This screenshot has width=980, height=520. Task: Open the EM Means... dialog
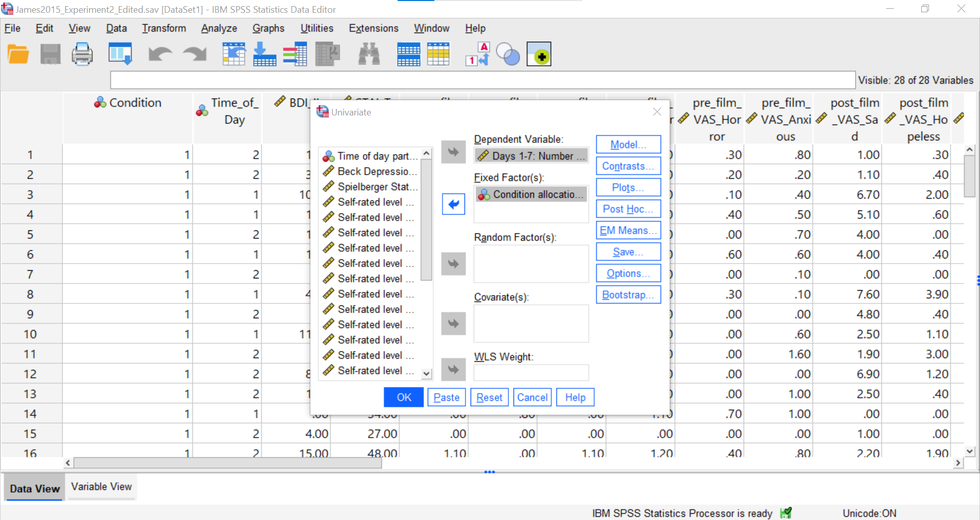tap(628, 230)
